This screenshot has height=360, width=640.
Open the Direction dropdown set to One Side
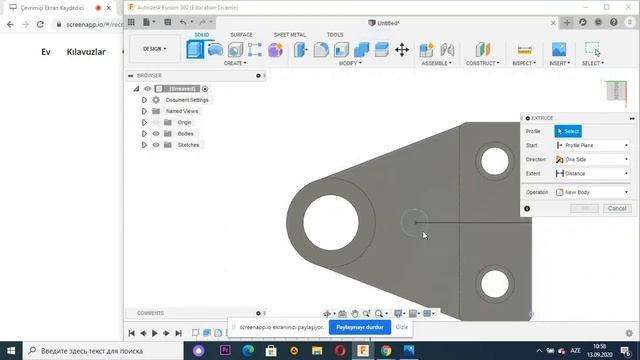[592, 160]
